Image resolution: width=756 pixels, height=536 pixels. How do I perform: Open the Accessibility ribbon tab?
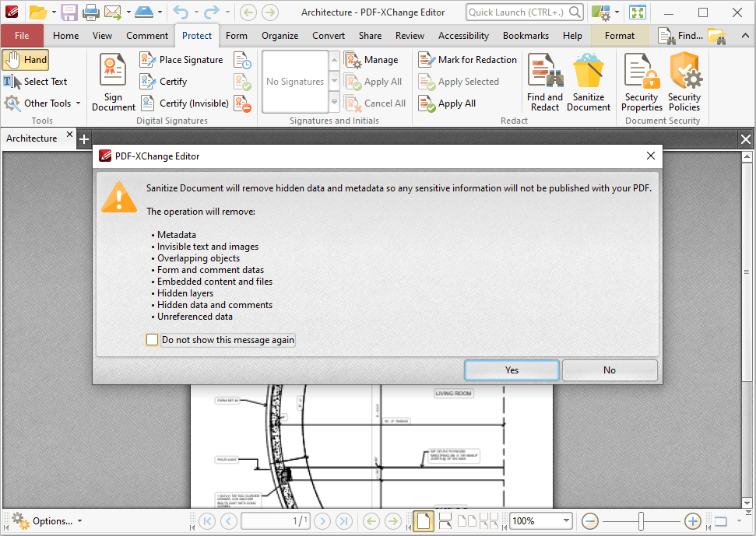pos(463,36)
